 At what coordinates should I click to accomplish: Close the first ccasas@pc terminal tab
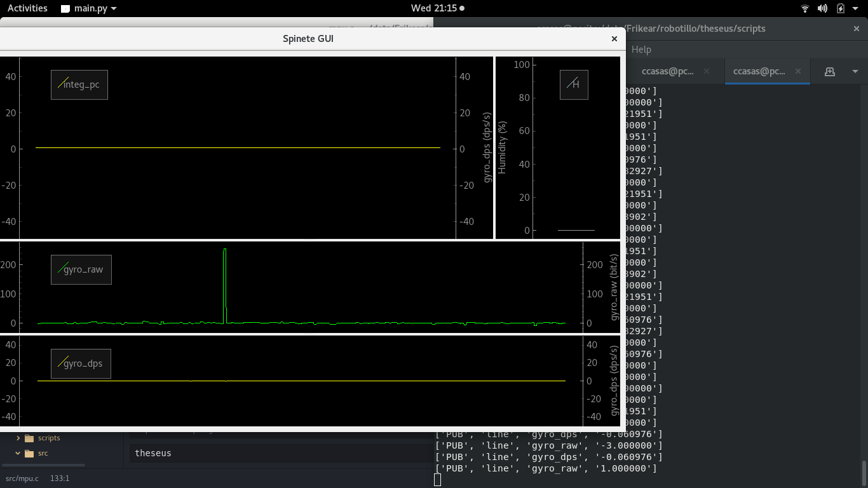[707, 71]
